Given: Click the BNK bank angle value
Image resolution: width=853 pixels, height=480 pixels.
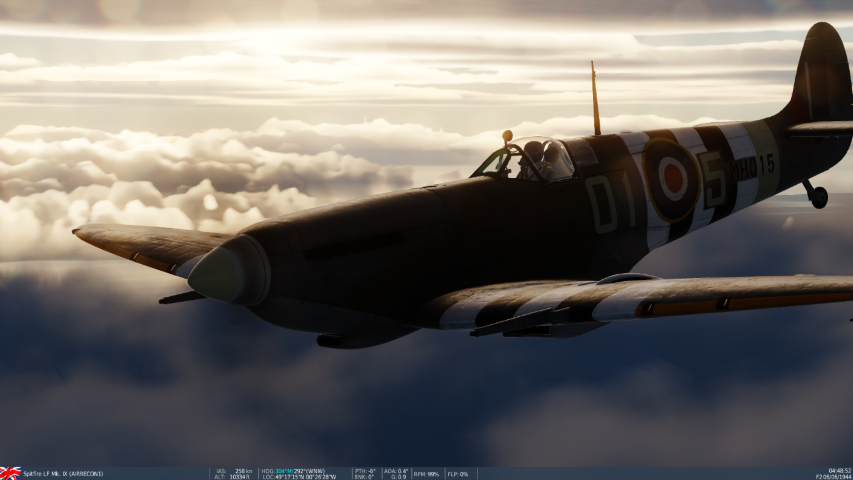Looking at the screenshot, I should click(x=364, y=476).
